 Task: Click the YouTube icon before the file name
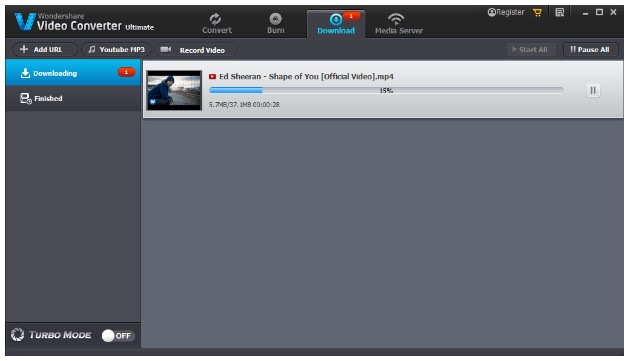click(x=212, y=76)
